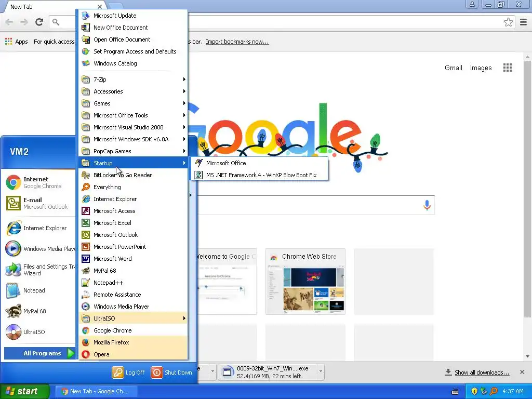Open Google Chrome from programs list
This screenshot has height=399, width=532.
pyautogui.click(x=133, y=330)
